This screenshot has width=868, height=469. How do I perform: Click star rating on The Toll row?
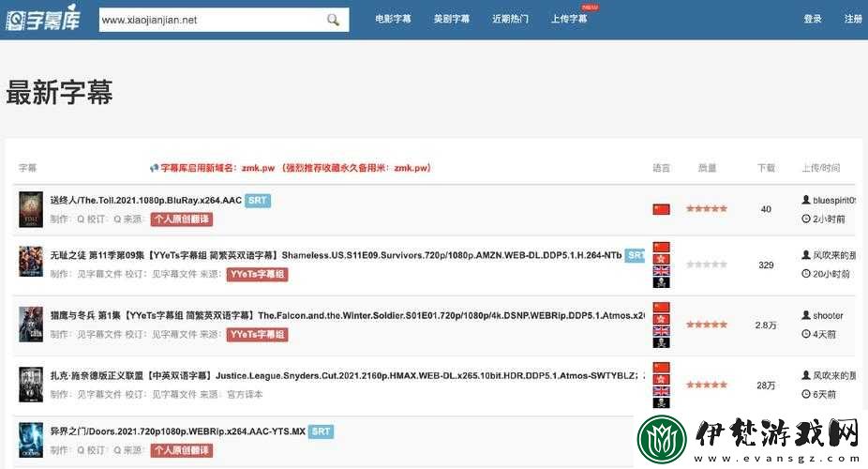[x=707, y=209]
